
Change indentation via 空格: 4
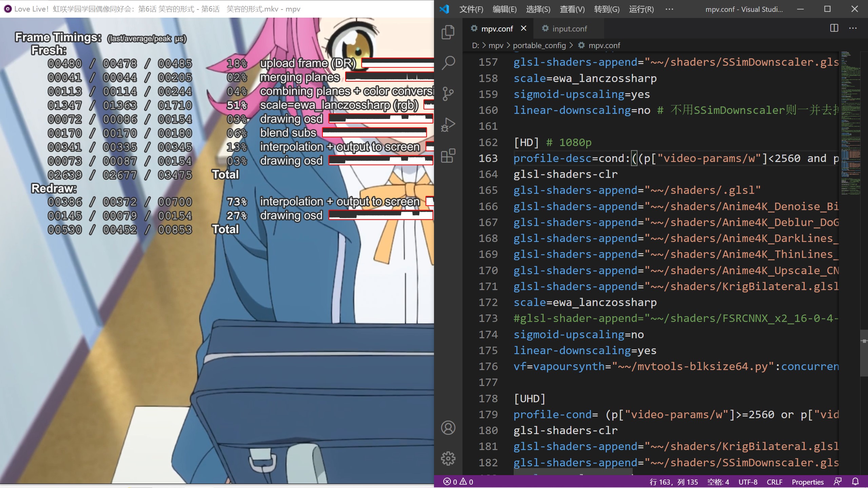tap(718, 482)
